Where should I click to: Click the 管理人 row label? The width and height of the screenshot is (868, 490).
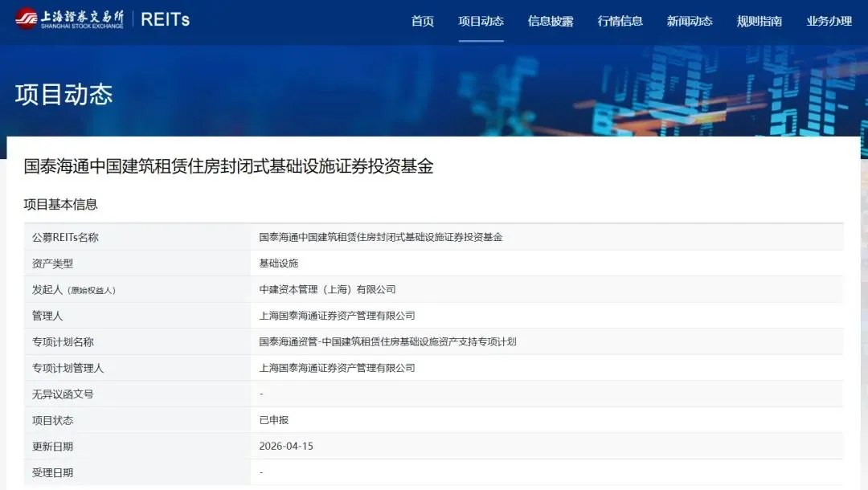(x=47, y=316)
